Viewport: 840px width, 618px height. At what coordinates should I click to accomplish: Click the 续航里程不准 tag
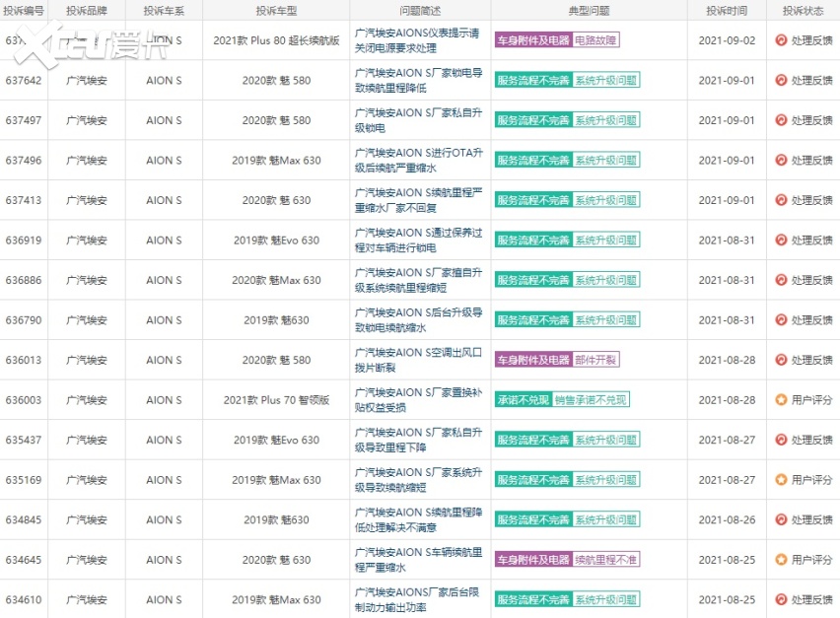[x=606, y=560]
